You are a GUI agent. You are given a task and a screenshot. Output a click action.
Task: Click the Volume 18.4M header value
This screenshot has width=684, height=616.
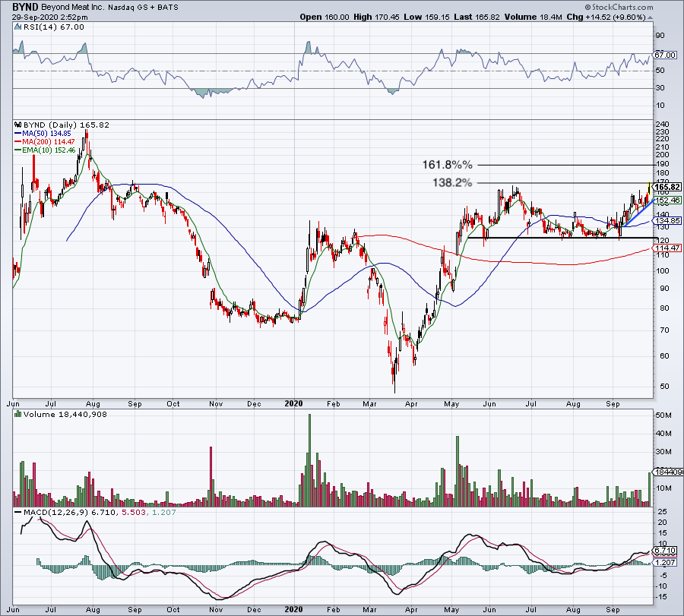click(533, 17)
